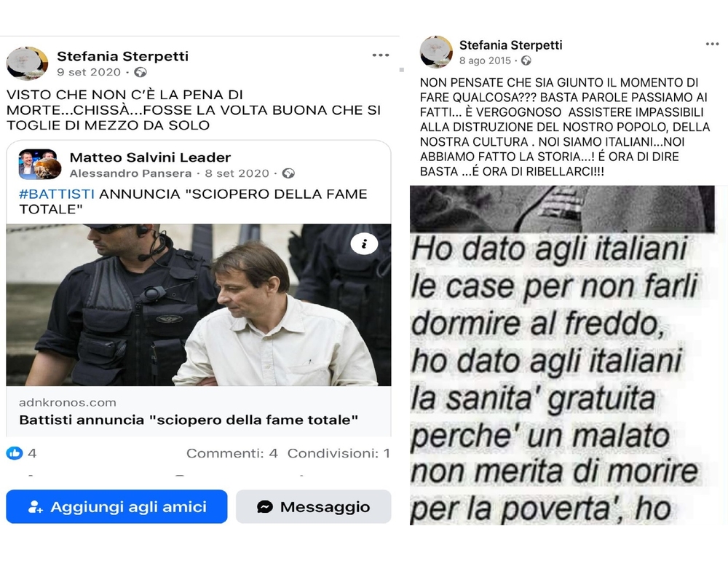Viewport: 728px width, 561px height.
Task: Open Stefania Sterpetti avatar on right post
Action: click(436, 52)
